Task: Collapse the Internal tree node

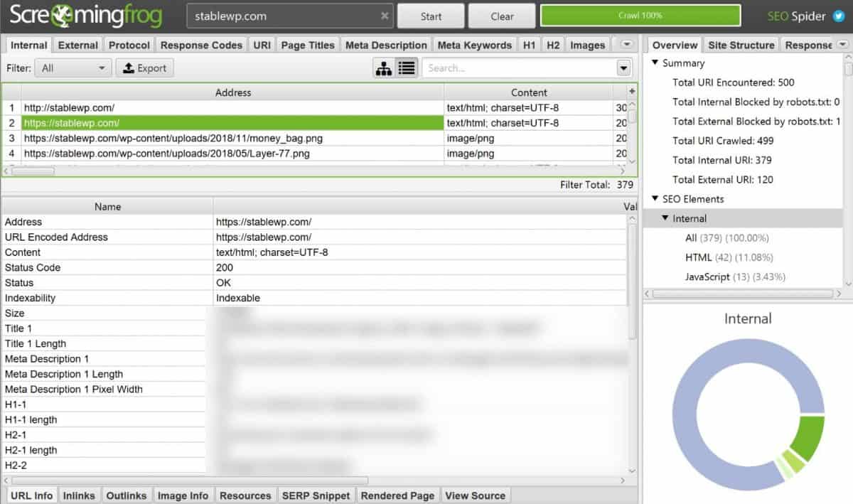Action: click(665, 218)
